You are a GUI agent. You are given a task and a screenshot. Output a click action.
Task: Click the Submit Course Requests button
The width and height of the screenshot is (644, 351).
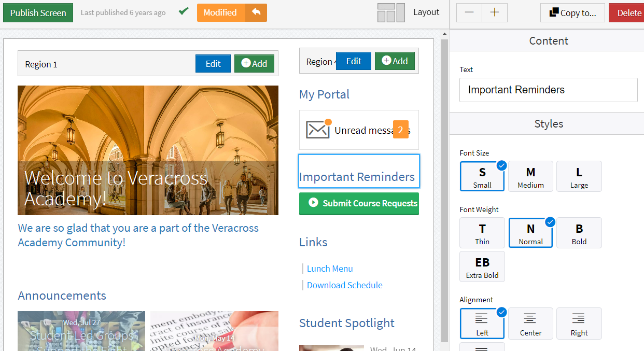click(359, 203)
